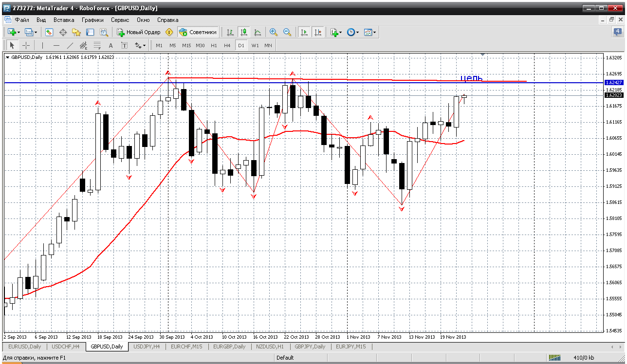Set timeframe to H4
This screenshot has height=364, width=627.
(x=227, y=45)
